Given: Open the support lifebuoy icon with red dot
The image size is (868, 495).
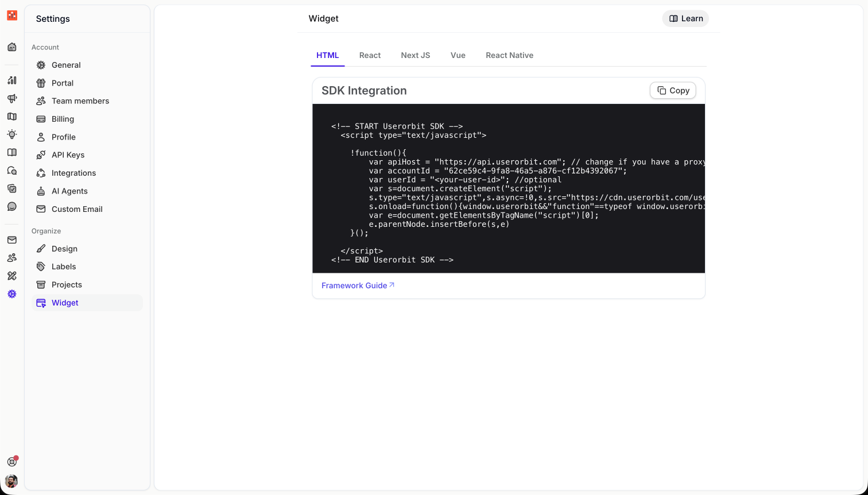Looking at the screenshot, I should [x=12, y=462].
